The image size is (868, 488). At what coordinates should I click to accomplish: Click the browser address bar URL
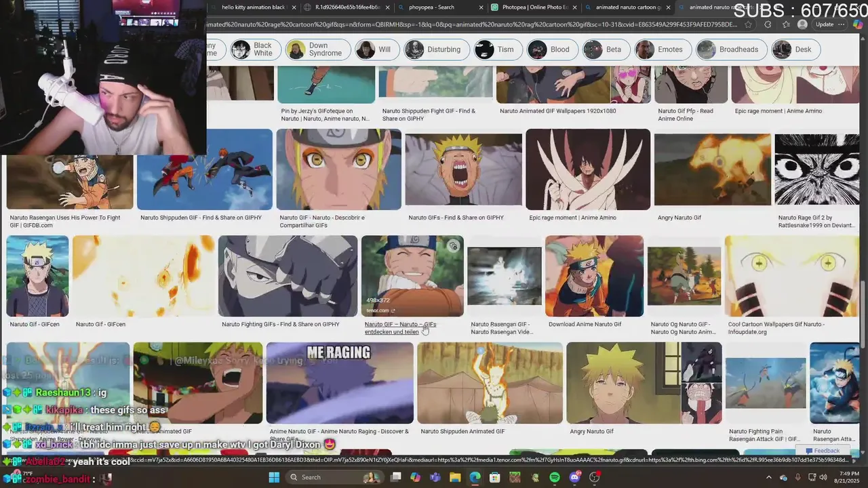click(x=471, y=24)
